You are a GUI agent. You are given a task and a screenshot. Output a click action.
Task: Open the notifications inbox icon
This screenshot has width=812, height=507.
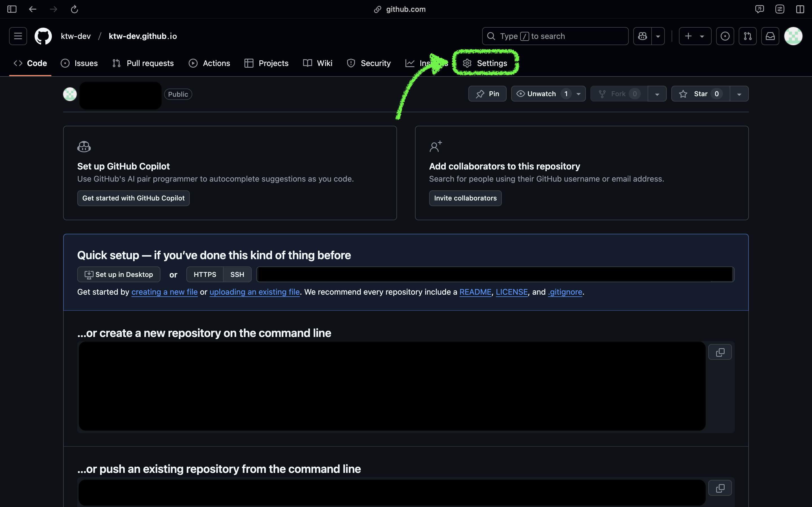click(x=770, y=36)
